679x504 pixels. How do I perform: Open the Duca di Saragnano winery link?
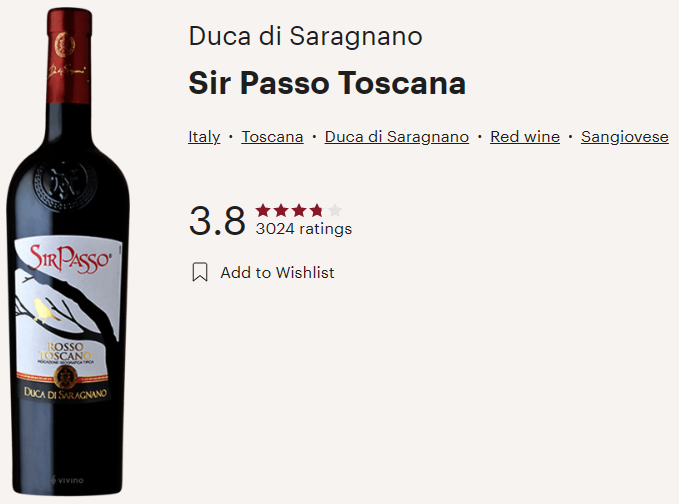pos(397,137)
